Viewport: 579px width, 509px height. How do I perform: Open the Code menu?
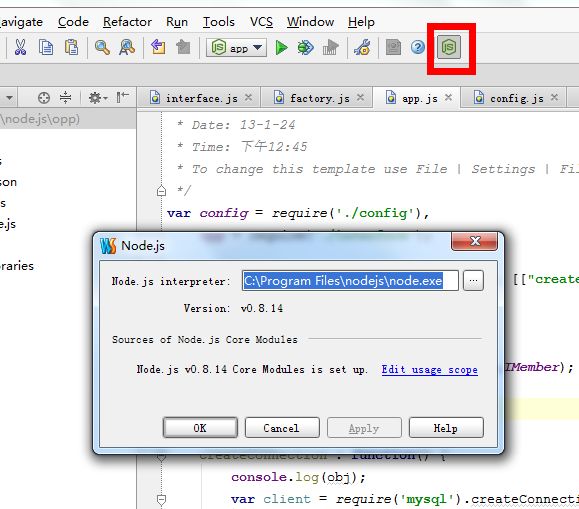pyautogui.click(x=73, y=22)
